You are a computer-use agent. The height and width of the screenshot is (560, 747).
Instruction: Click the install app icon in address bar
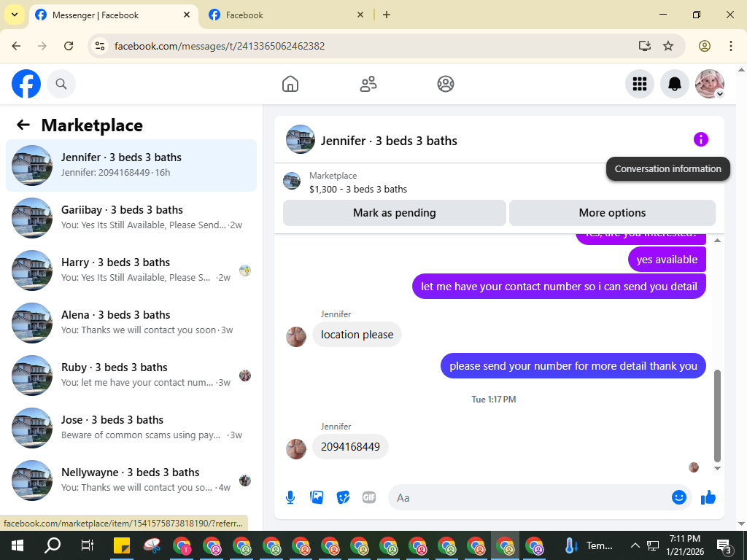pyautogui.click(x=645, y=46)
